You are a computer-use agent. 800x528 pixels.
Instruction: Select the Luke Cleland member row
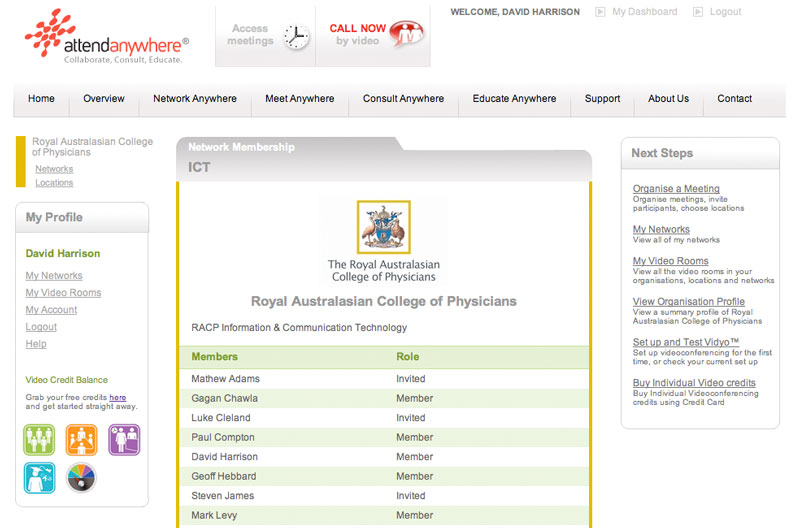[384, 418]
